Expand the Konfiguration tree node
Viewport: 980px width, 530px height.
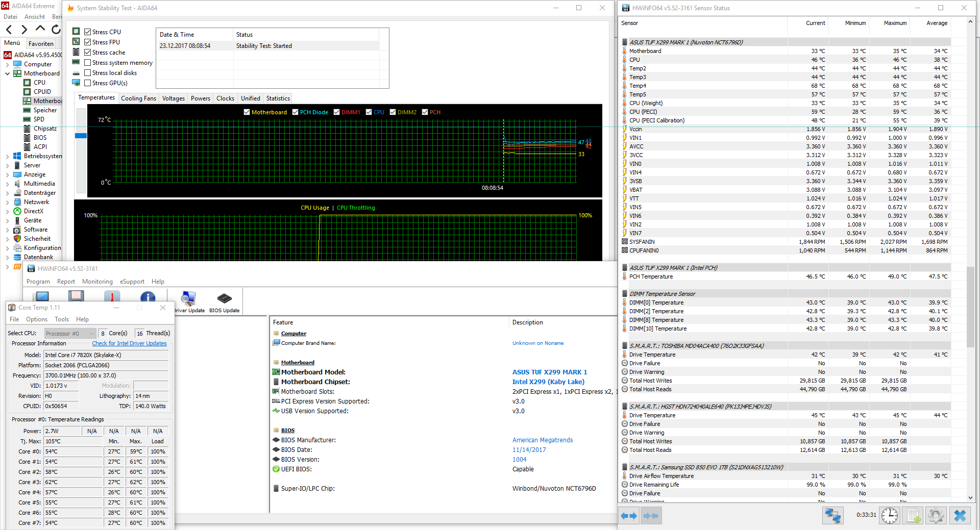[8, 248]
